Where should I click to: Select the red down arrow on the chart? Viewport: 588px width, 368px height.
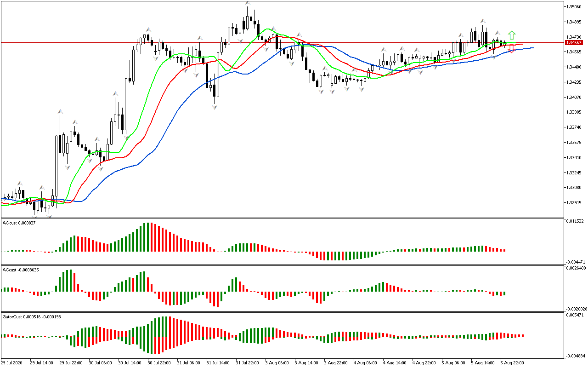pos(511,49)
